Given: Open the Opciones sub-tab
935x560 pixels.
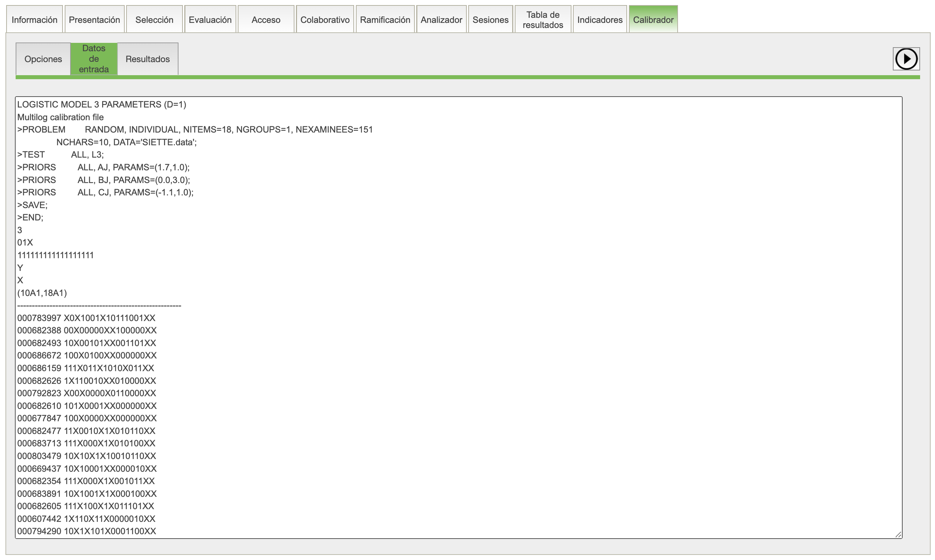Looking at the screenshot, I should [43, 59].
